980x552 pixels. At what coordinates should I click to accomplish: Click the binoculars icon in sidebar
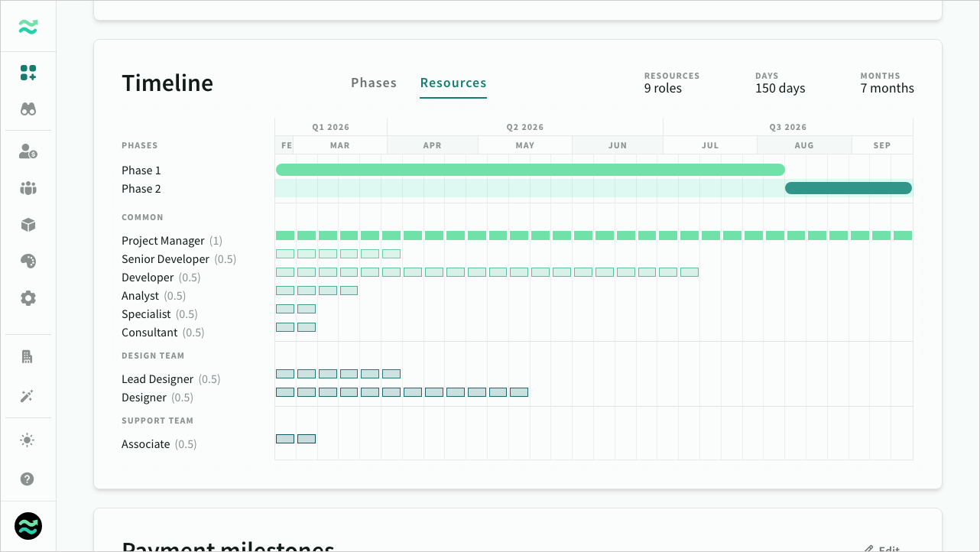coord(28,109)
